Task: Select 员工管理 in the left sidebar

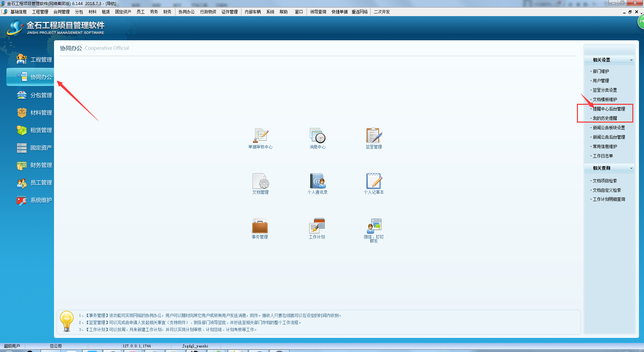Action: (35, 182)
